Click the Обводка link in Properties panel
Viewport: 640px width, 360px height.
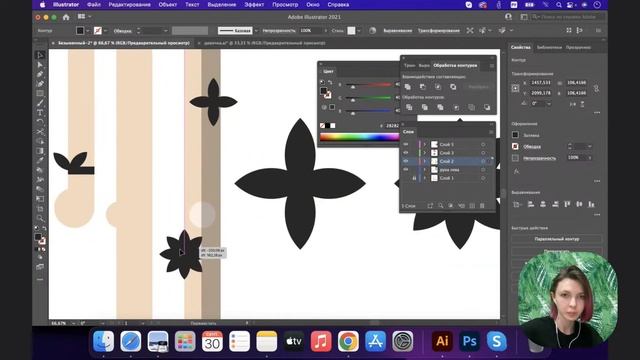(532, 147)
